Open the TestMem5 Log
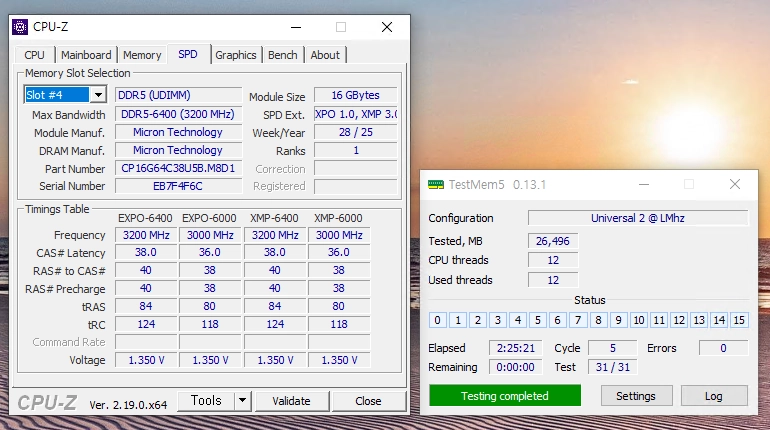The width and height of the screenshot is (770, 430). pyautogui.click(x=714, y=396)
